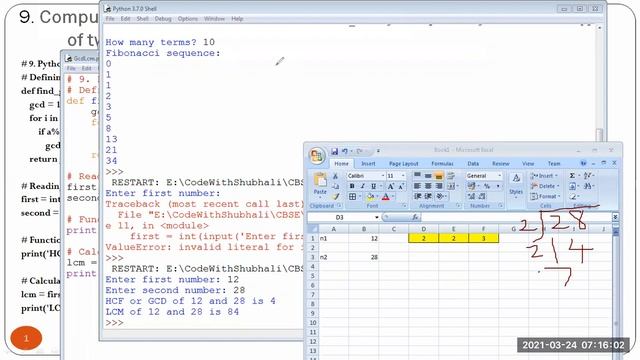The height and width of the screenshot is (360, 640).
Task: Undo the last action in Excel
Action: 345,151
